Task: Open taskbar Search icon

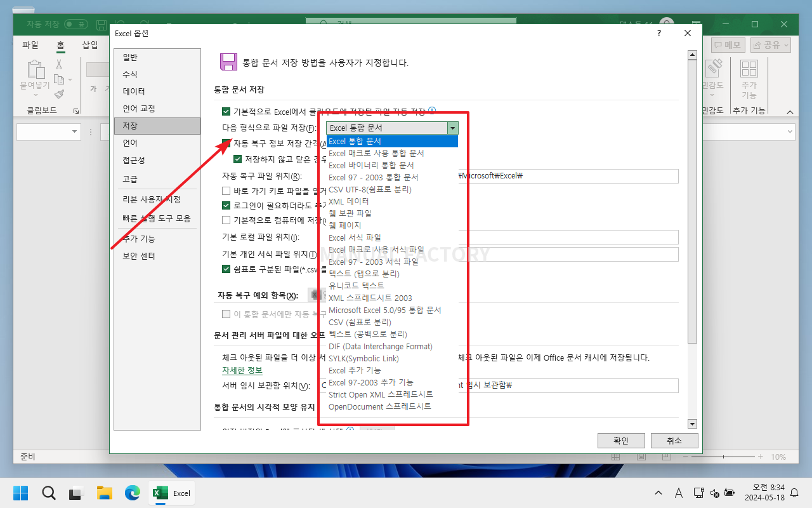Action: [x=49, y=493]
